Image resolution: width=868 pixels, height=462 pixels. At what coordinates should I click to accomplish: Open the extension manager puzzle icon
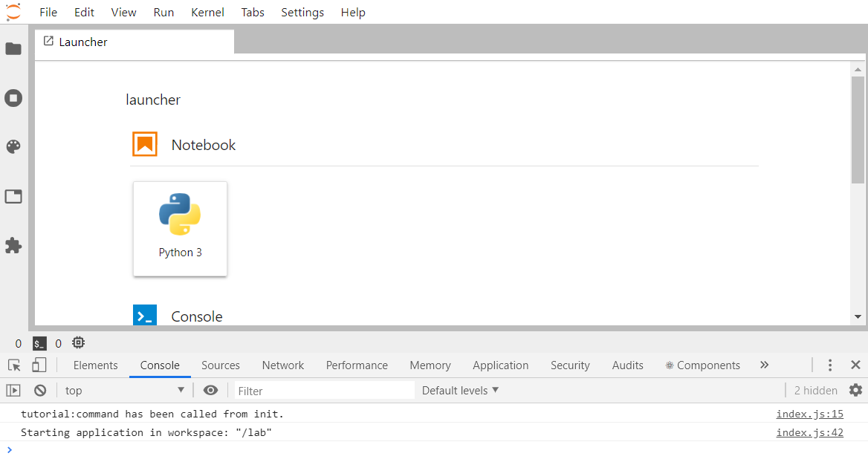13,245
